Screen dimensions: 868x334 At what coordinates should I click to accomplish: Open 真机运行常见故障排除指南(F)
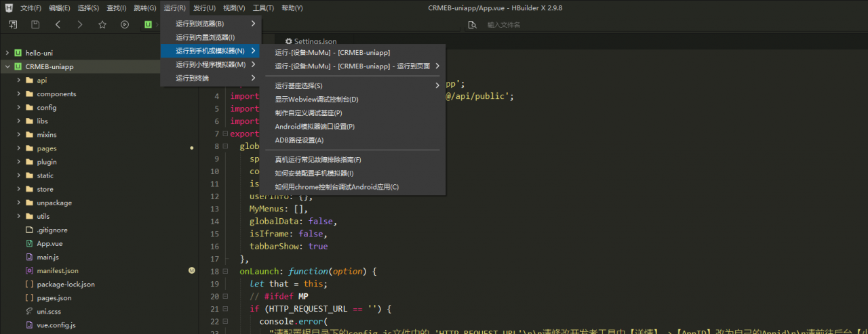(x=352, y=160)
